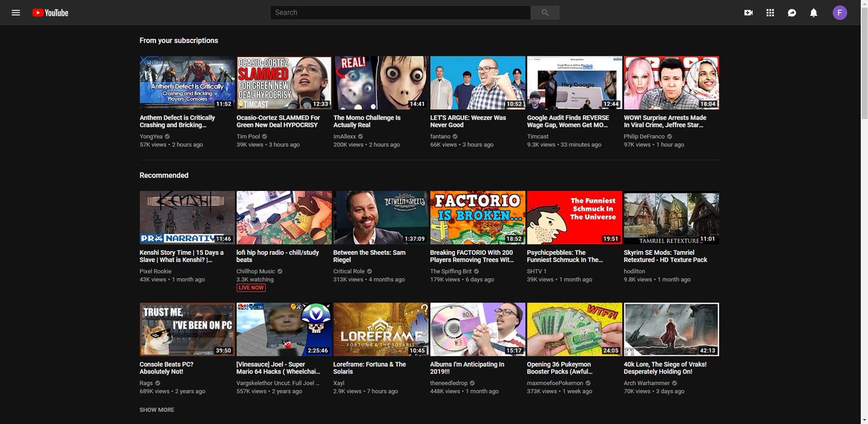Open Anthem Defect video thumbnail
The image size is (868, 424).
(187, 82)
